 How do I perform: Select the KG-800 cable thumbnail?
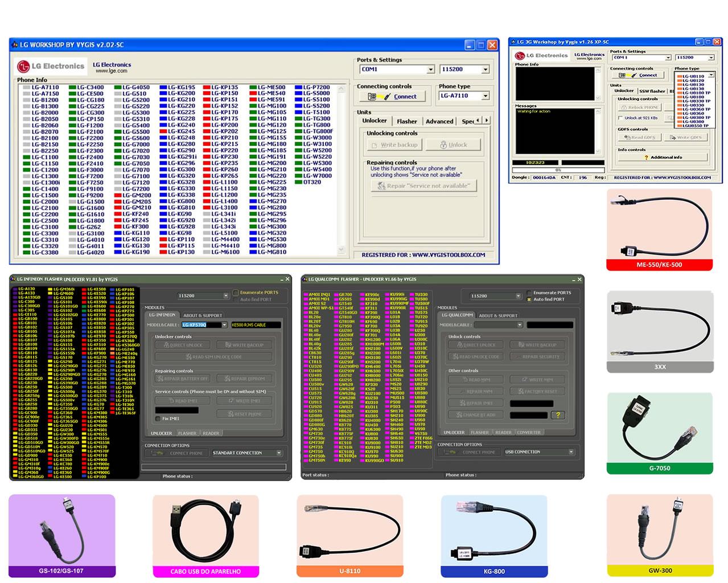[x=494, y=536]
